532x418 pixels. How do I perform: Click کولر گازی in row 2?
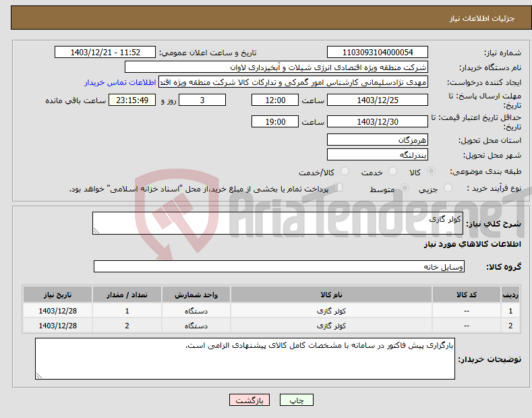pos(331,326)
